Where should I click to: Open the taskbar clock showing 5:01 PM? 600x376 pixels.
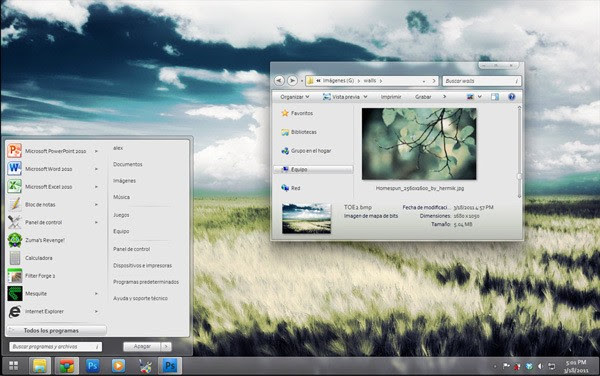coord(576,366)
